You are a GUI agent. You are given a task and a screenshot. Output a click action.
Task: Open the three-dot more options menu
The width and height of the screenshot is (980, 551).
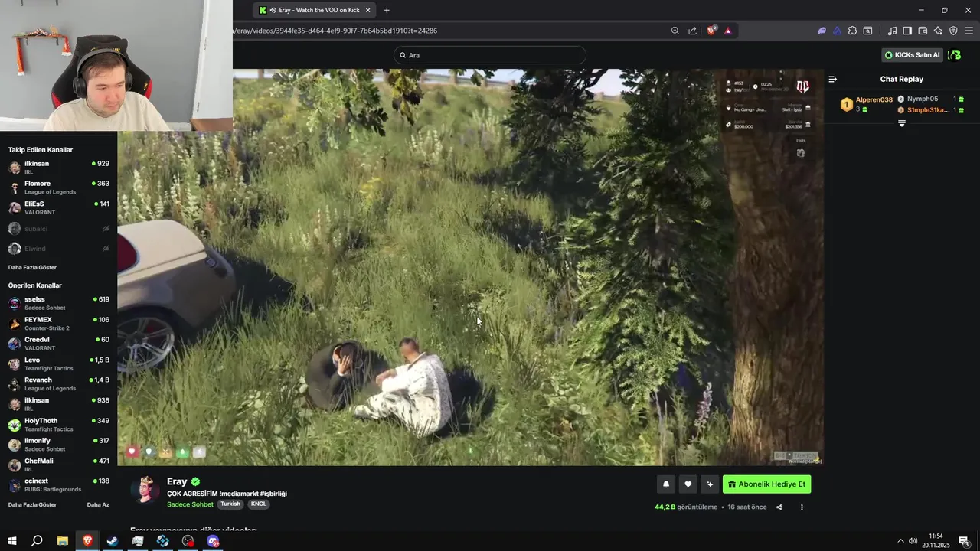point(802,507)
